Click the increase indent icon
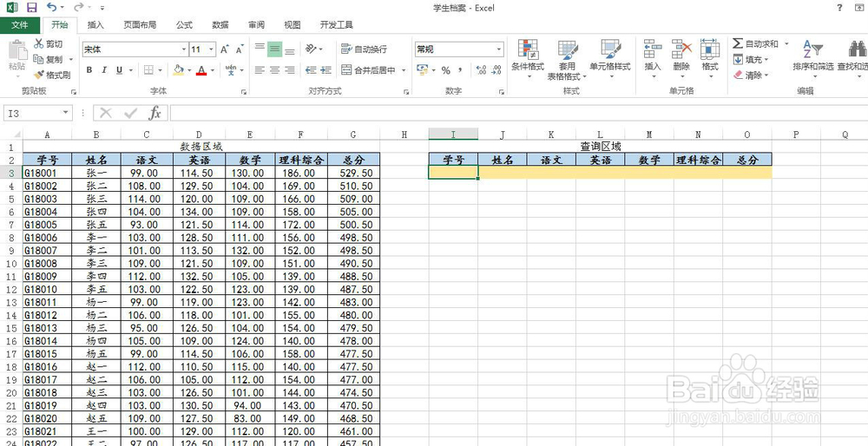The image size is (868, 446). (x=326, y=70)
